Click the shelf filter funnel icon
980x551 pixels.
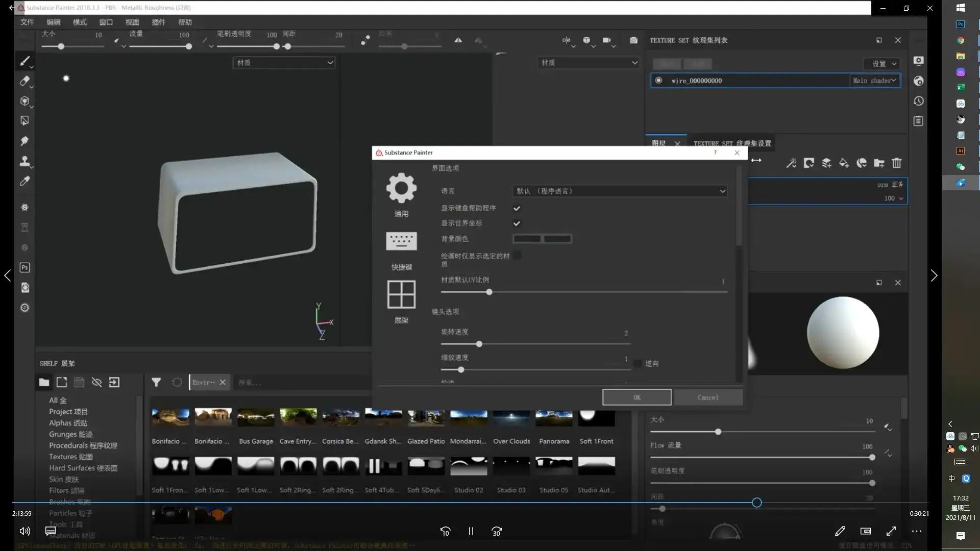click(156, 382)
